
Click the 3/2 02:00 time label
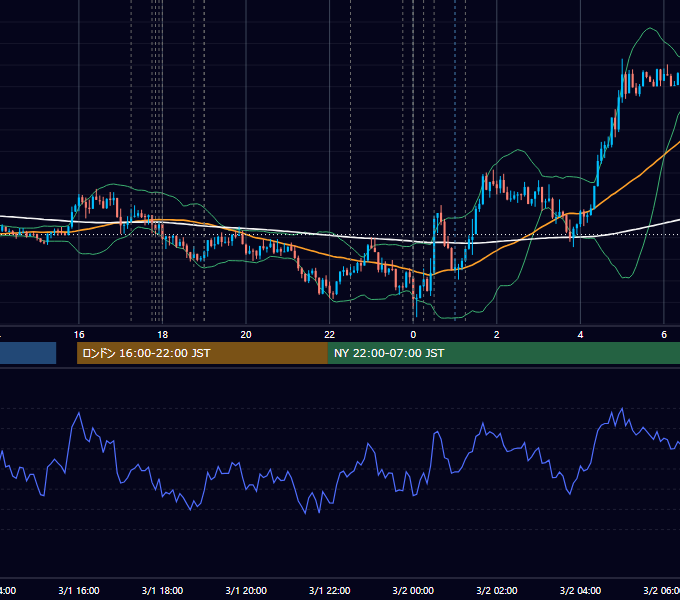pyautogui.click(x=497, y=590)
